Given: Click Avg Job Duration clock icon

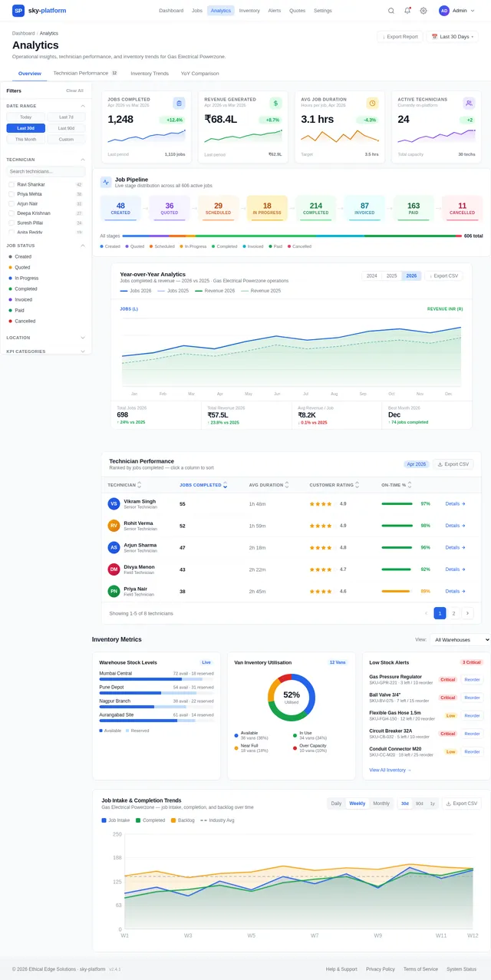Looking at the screenshot, I should 372,103.
